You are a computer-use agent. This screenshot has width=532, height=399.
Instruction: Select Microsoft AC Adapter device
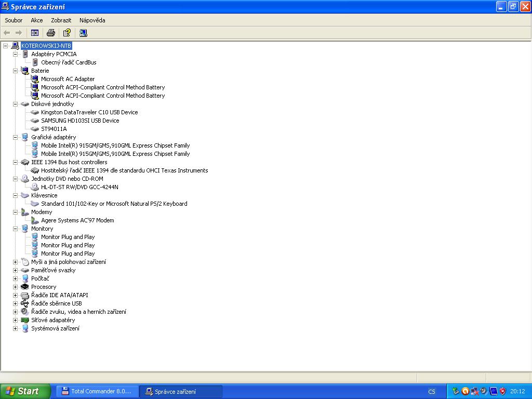pos(68,79)
